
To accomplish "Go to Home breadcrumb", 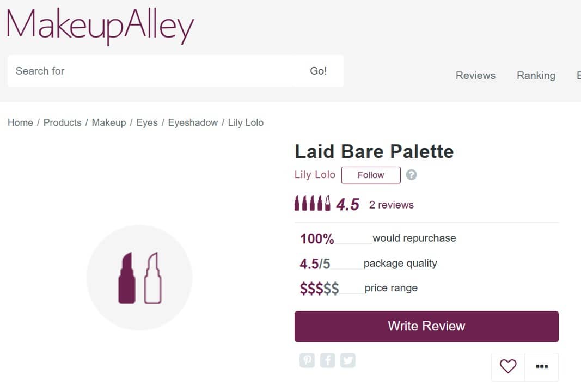I will [20, 122].
